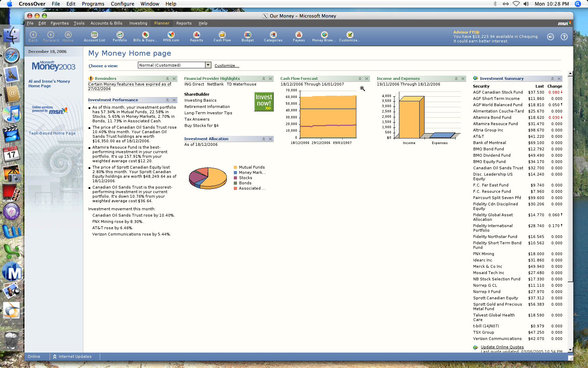This screenshot has width=588, height=368.
Task: Open the Payees list
Action: click(x=299, y=36)
